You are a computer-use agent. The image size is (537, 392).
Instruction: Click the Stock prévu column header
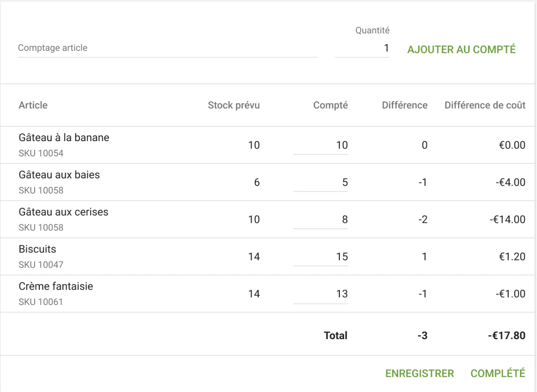[234, 105]
